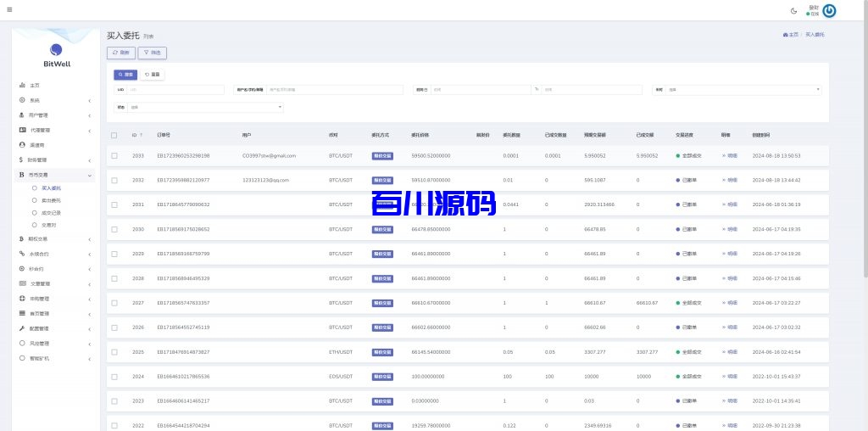Viewport: 868px width, 431px height.
Task: Check the box for order ID 2028
Action: pyautogui.click(x=114, y=278)
